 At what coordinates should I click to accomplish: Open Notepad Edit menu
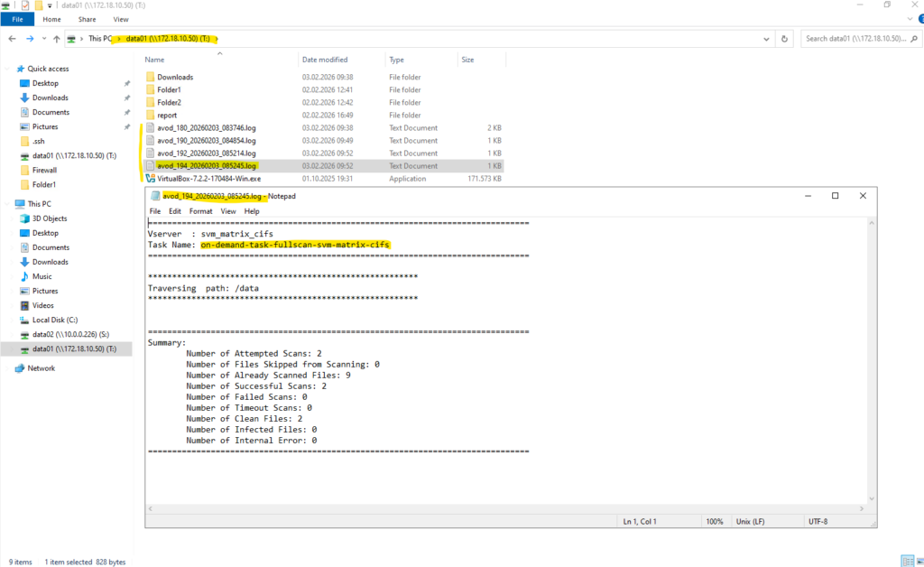click(x=175, y=211)
